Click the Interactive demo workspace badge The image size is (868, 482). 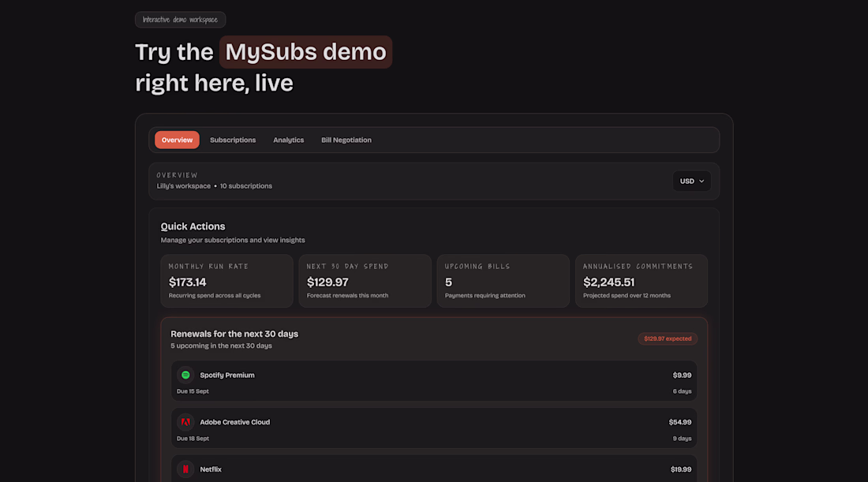tap(181, 20)
